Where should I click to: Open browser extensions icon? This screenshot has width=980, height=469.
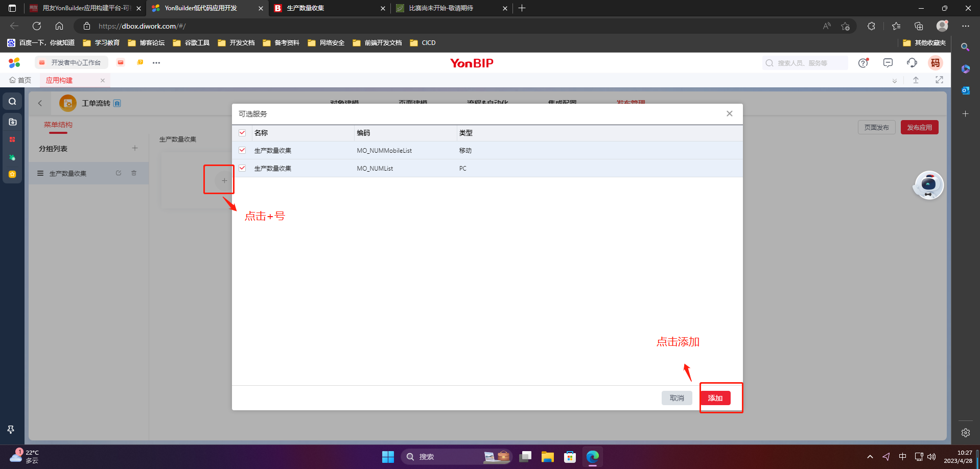pos(871,26)
